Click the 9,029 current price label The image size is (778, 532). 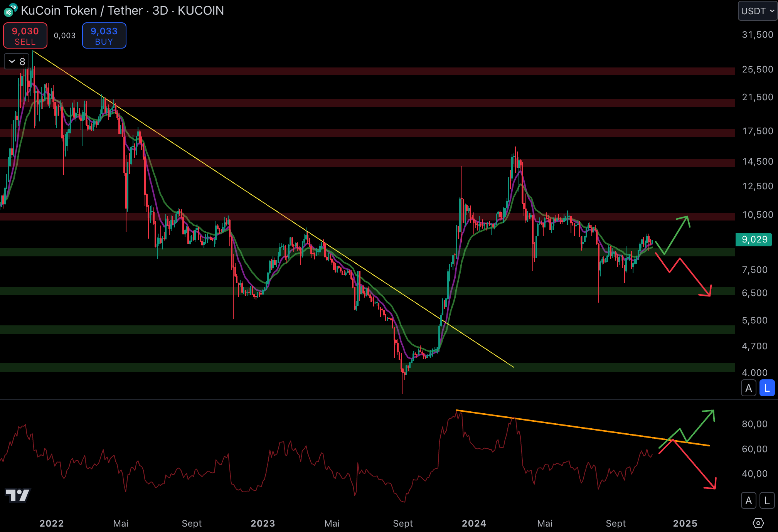click(754, 239)
